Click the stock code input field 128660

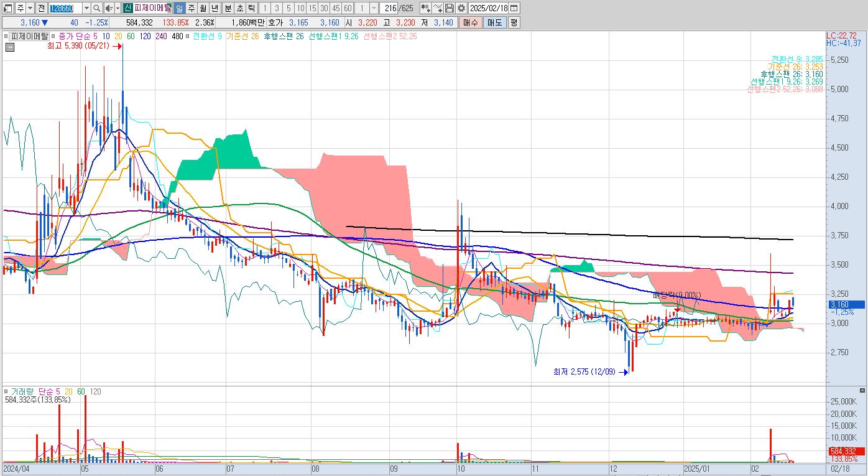65,8
